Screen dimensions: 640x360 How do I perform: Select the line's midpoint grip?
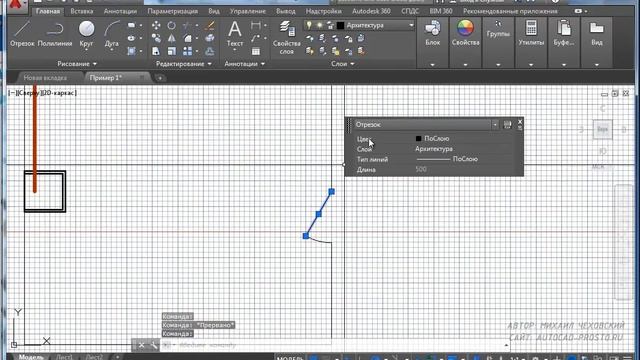[318, 213]
